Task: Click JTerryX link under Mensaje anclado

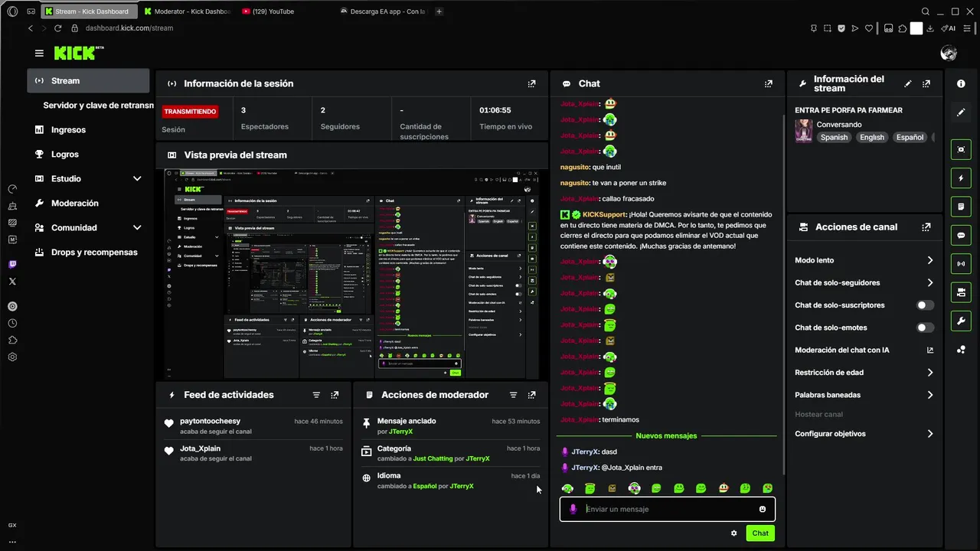Action: point(400,432)
